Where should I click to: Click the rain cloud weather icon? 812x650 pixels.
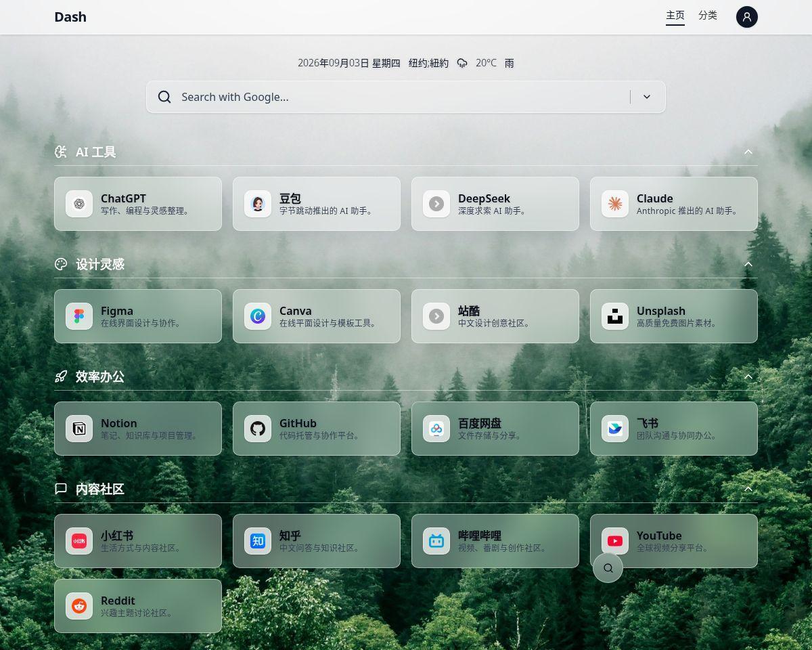[x=462, y=63]
